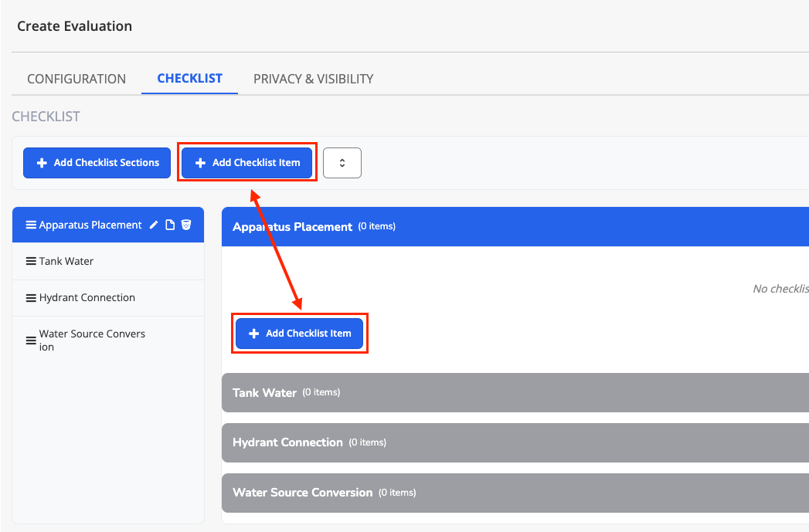Select the drag handle next to Tank Water

(x=31, y=261)
